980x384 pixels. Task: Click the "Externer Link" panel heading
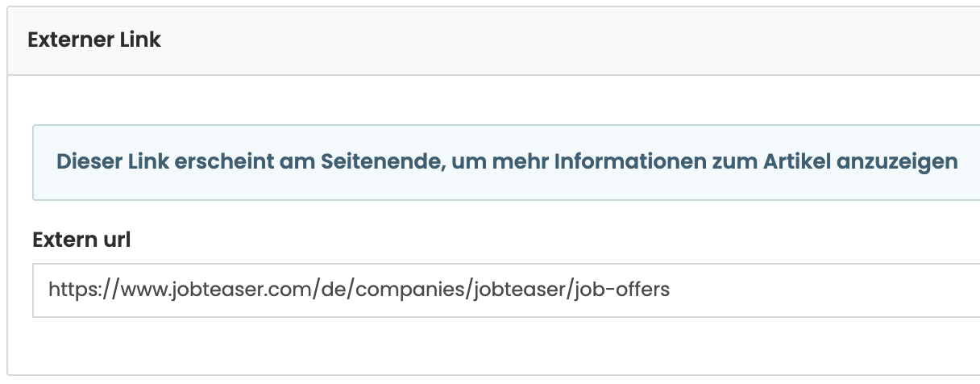pyautogui.click(x=94, y=40)
